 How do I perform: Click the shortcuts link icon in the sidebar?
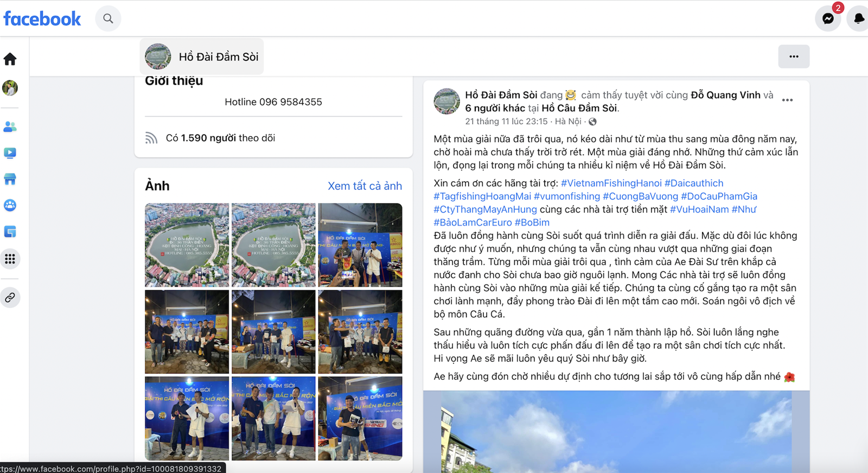tap(10, 298)
